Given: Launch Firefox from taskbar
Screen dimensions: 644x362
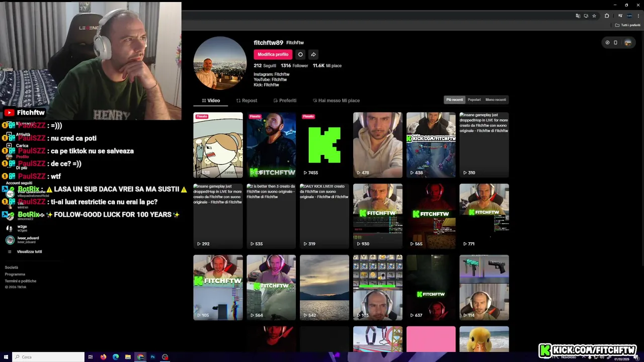Looking at the screenshot, I should 103,357.
